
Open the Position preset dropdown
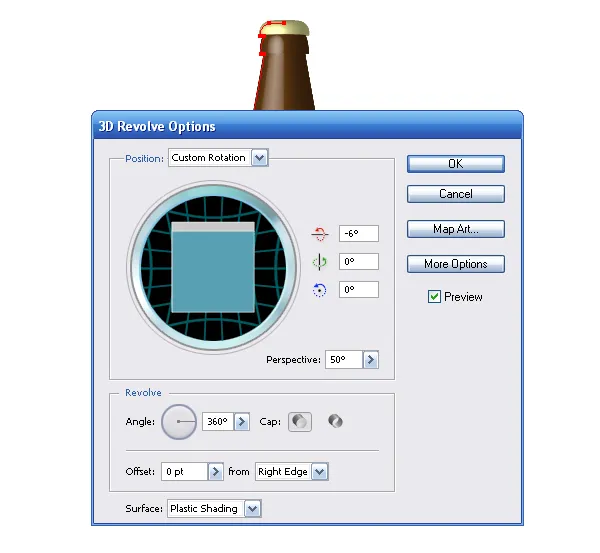260,158
